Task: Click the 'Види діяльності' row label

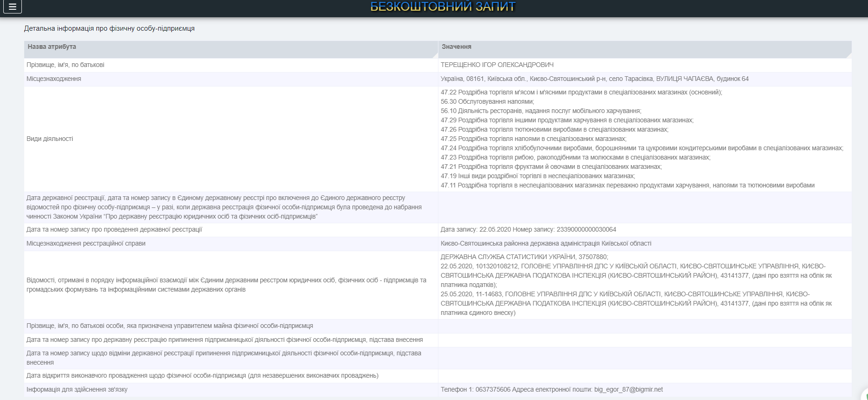Action: pos(50,139)
